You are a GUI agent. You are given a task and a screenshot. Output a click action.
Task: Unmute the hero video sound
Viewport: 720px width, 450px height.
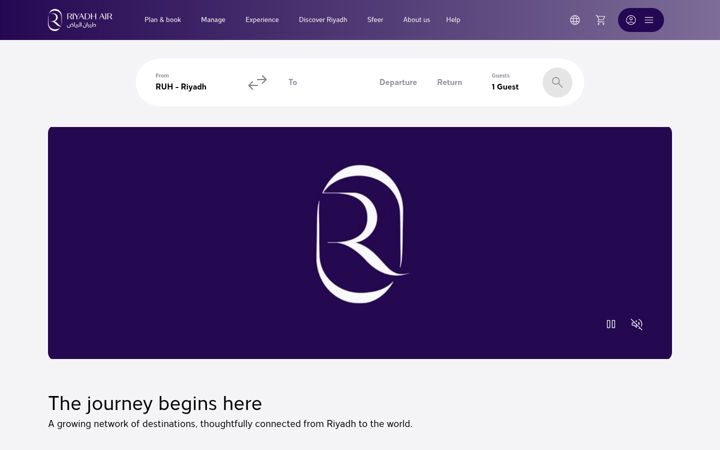[x=636, y=324]
